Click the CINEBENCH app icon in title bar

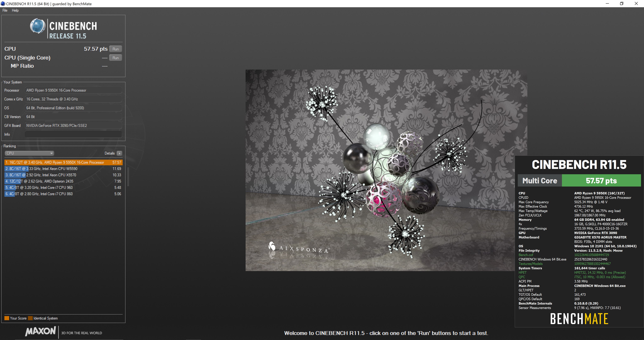coord(3,4)
